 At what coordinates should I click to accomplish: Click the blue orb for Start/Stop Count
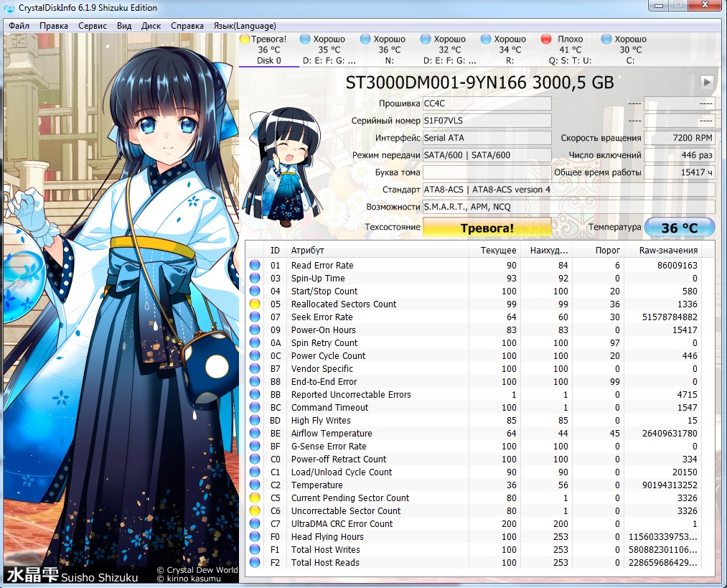255,291
